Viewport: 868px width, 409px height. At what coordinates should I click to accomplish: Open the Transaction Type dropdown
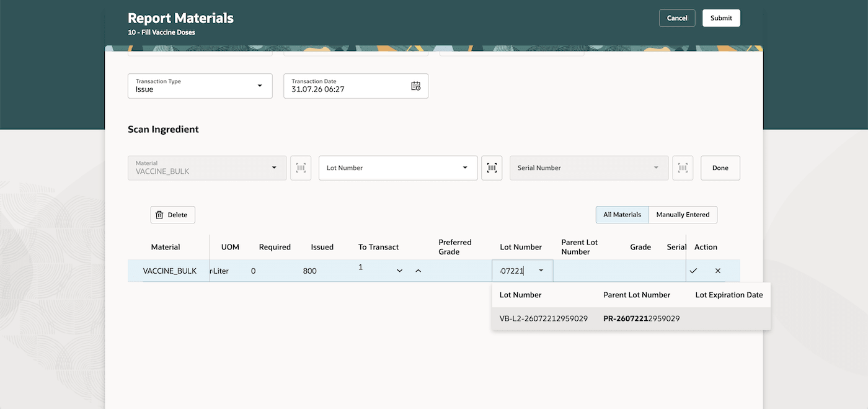point(260,86)
